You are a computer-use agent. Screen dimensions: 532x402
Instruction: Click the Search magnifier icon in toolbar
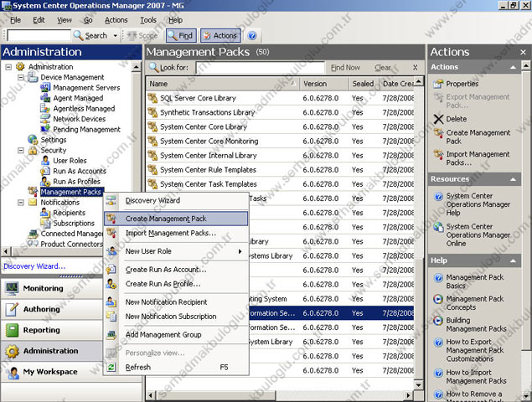pyautogui.click(x=79, y=35)
